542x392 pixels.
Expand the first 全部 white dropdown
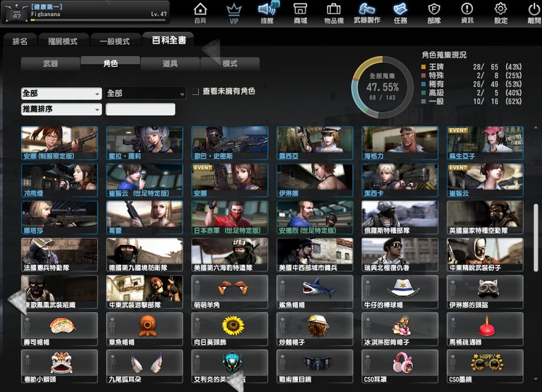point(62,94)
